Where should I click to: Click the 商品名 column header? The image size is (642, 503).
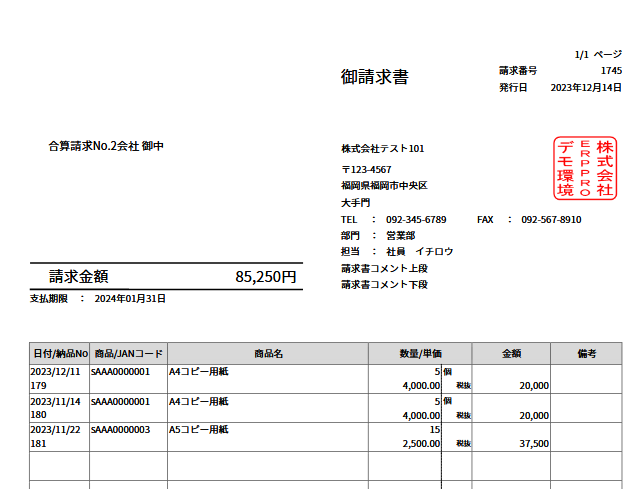click(x=269, y=354)
